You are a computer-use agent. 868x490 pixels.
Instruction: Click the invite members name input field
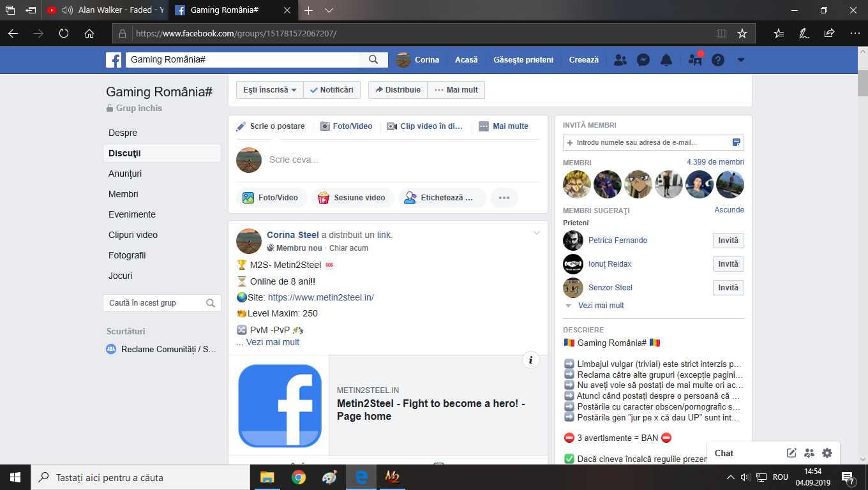654,142
